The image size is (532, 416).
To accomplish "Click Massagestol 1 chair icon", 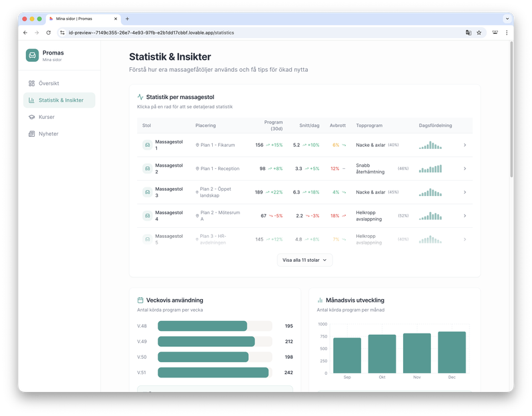I will 147,145.
